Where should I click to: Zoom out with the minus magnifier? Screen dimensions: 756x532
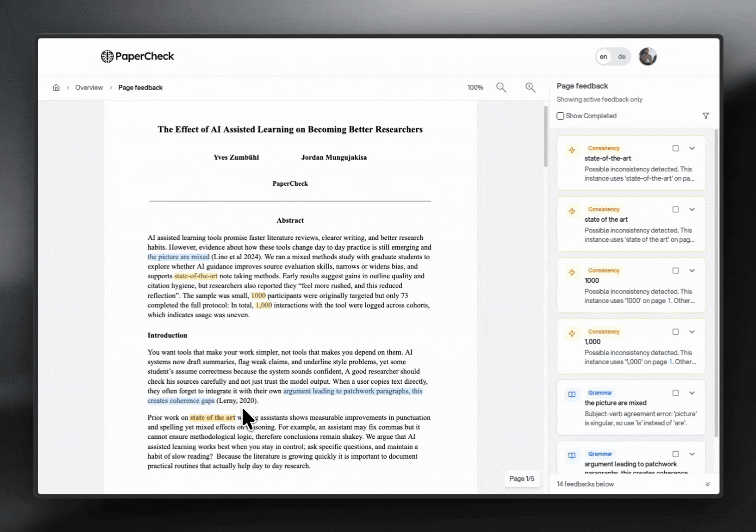click(501, 87)
